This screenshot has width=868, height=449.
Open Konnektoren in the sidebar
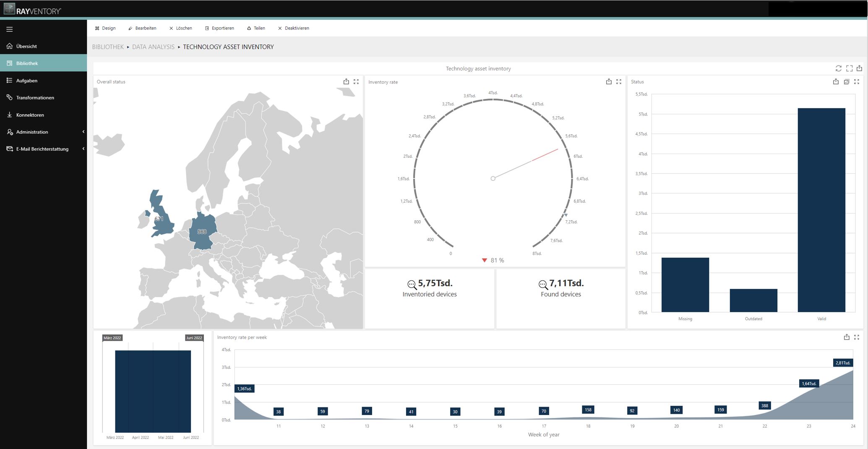[x=30, y=115]
